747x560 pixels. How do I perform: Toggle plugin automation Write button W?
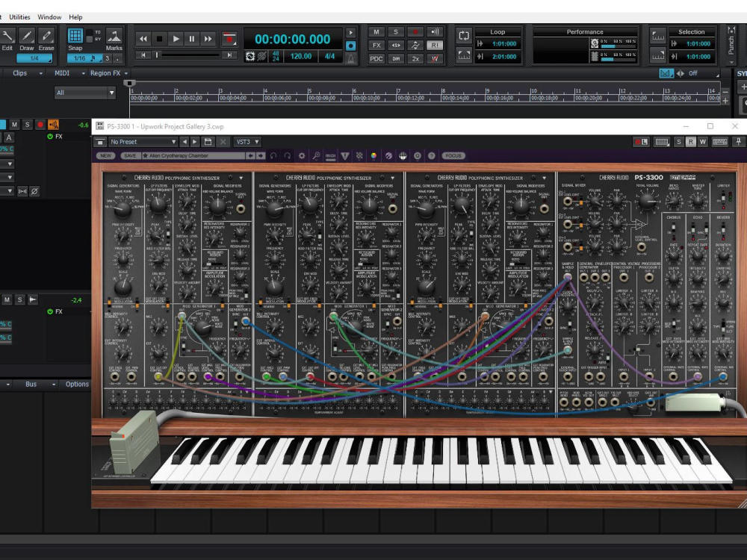click(702, 142)
